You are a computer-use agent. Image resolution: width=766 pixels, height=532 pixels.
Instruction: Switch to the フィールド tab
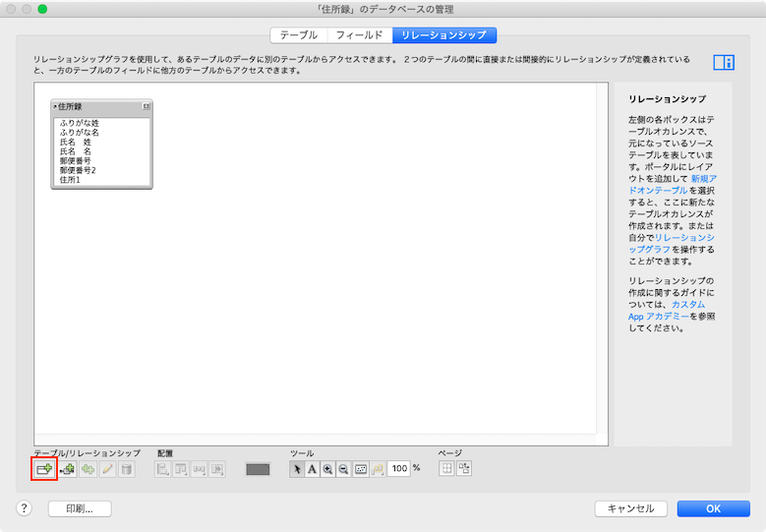coord(359,35)
